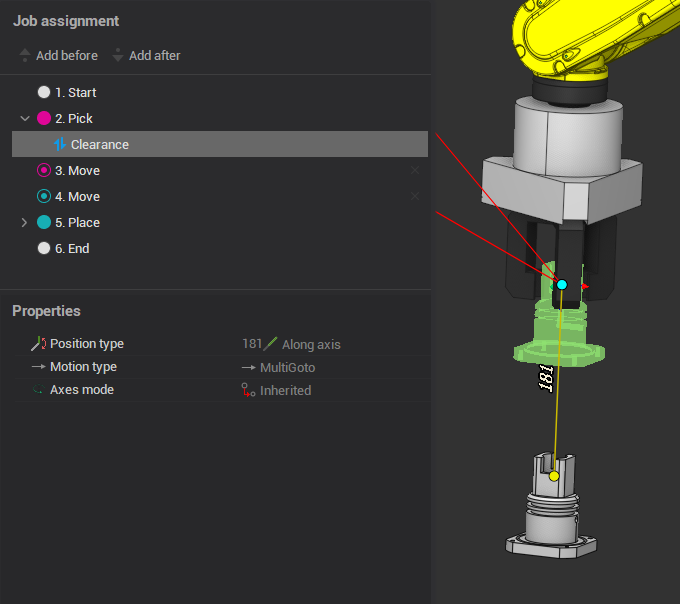This screenshot has width=680, height=604.
Task: Select the Clearance item under Pick
Action: (x=99, y=145)
